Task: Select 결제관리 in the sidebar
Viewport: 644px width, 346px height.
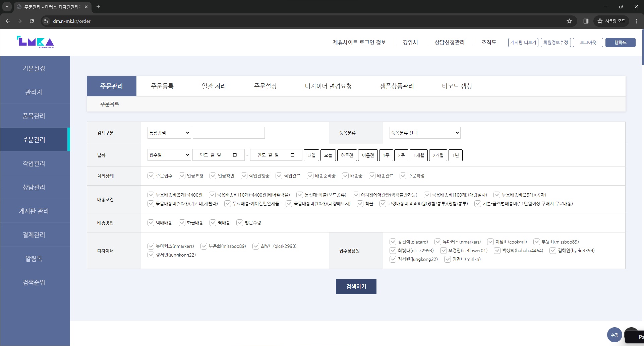Action: point(34,235)
